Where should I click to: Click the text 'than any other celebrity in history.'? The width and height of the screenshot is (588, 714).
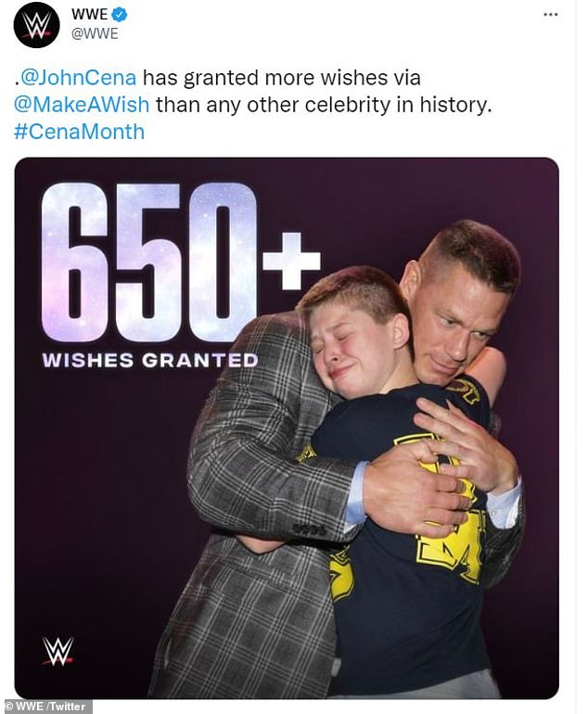[323, 105]
